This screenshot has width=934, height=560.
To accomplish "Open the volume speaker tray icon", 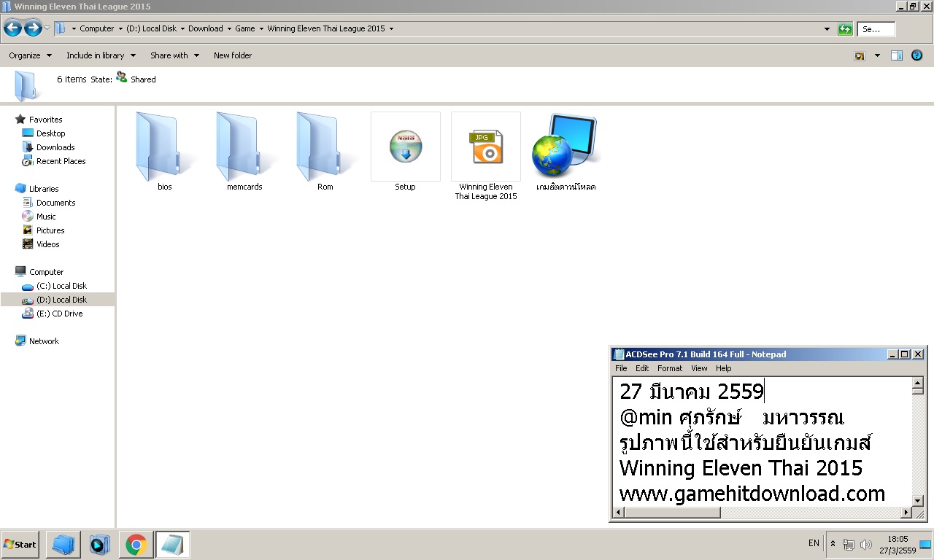I will point(866,544).
